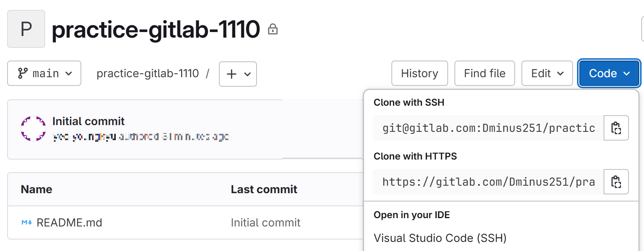644x251 pixels.
Task: Click the Last commit column header
Action: 264,189
